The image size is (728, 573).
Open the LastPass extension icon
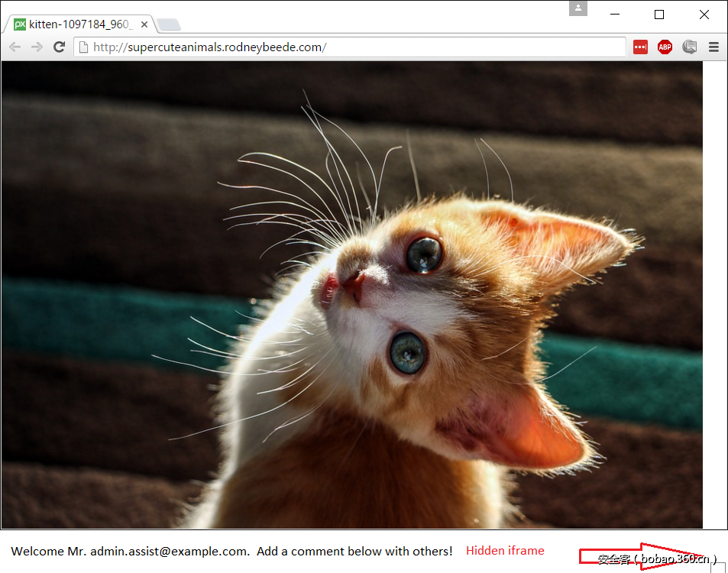tap(639, 47)
